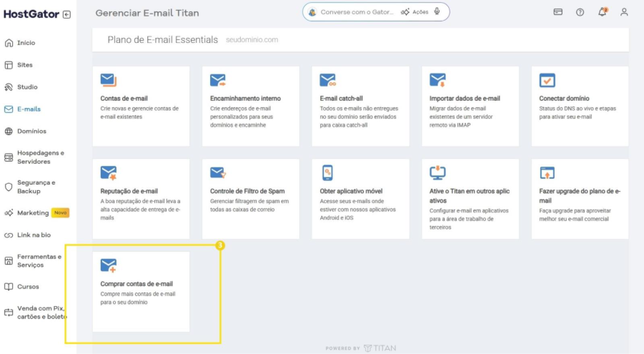Image resolution: width=644 pixels, height=354 pixels.
Task: Open the help question mark icon
Action: 580,12
